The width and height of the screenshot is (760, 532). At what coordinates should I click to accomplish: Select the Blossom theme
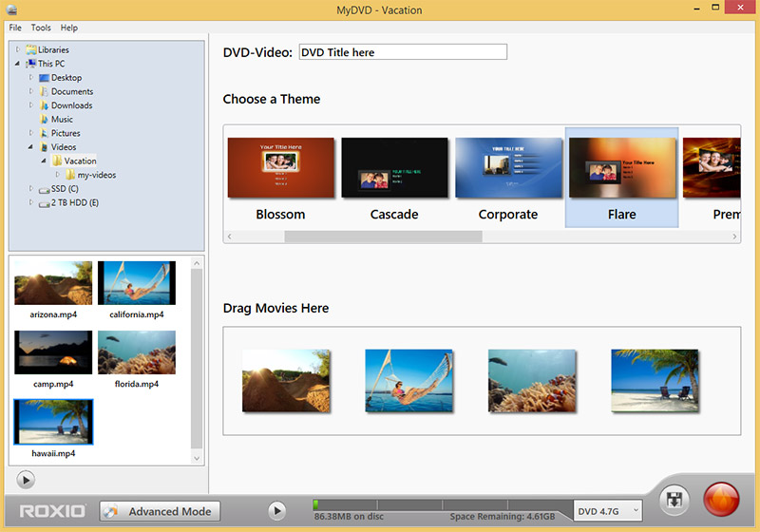[280, 178]
